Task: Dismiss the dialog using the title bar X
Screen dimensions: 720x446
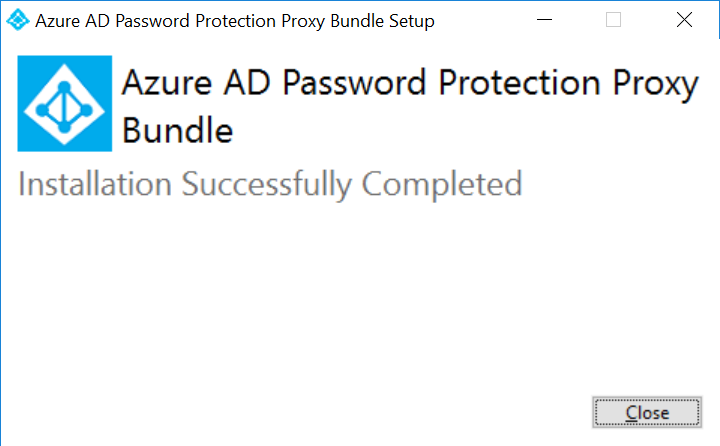Action: click(684, 20)
